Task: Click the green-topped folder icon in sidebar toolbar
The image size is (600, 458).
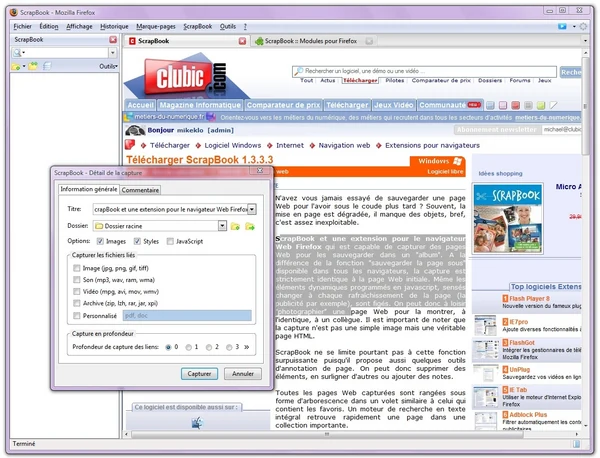Action: point(33,66)
